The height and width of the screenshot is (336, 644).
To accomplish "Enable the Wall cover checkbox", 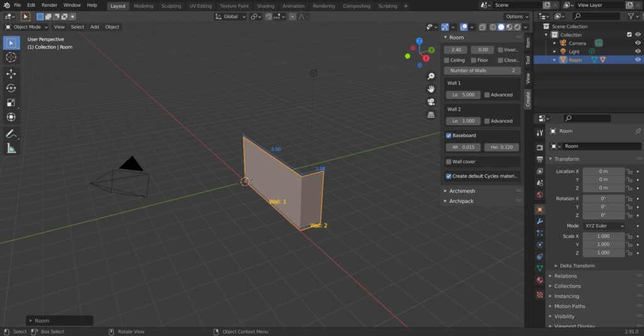I will click(448, 161).
